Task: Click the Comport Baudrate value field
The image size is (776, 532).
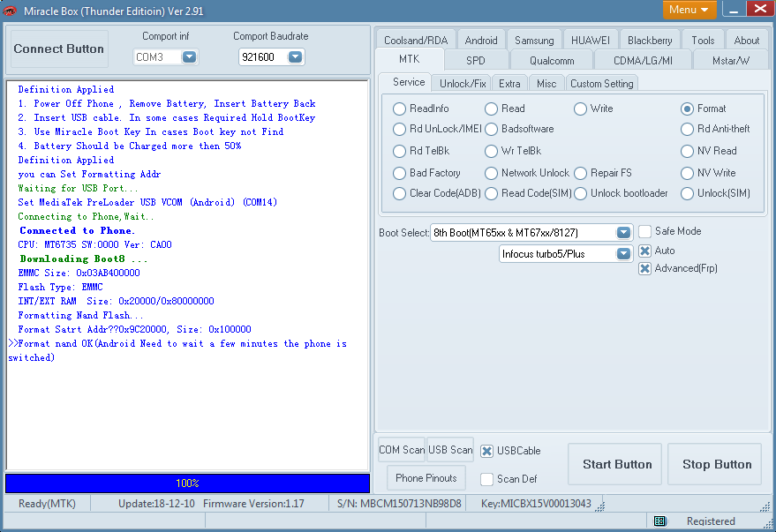Action: click(263, 56)
